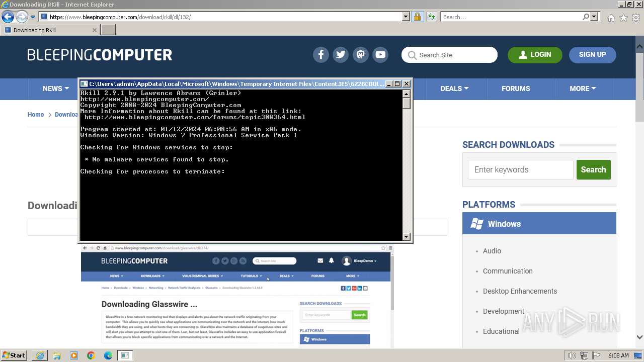Click the Glasswire screenshot thumbnail
This screenshot has height=362, width=644.
237,296
